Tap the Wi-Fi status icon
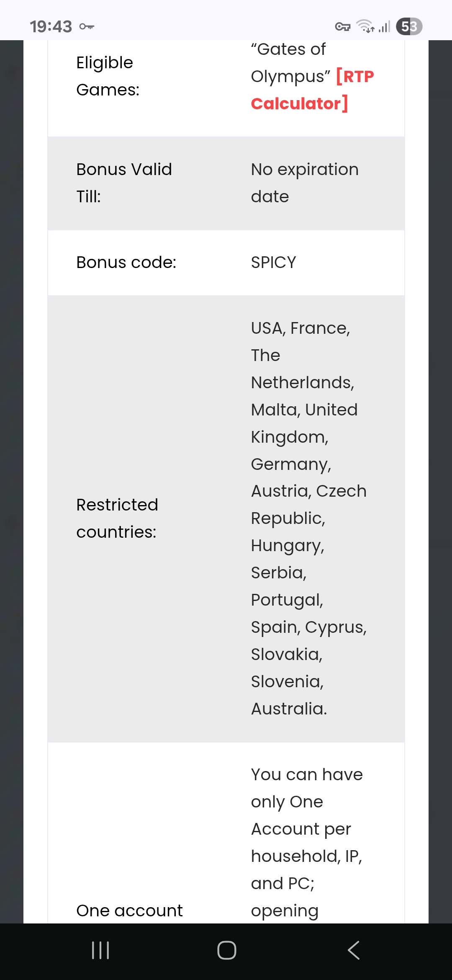This screenshot has width=452, height=980. (x=365, y=26)
